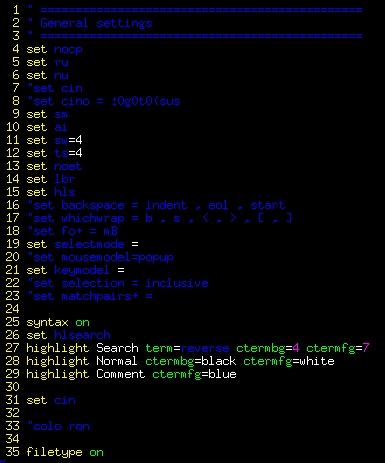The image size is (385, 463).
Task: Click the word 'Normal' on line 28
Action: click(x=117, y=362)
